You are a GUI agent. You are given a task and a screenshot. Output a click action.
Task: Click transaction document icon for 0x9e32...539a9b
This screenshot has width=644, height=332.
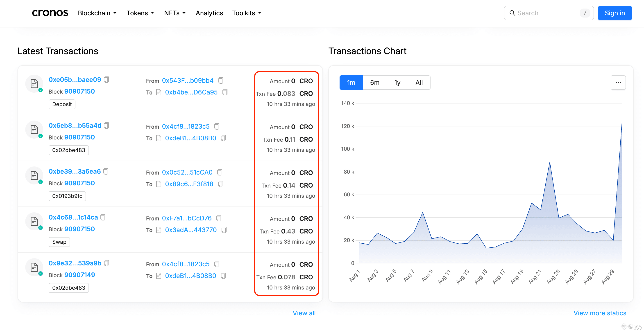click(34, 267)
